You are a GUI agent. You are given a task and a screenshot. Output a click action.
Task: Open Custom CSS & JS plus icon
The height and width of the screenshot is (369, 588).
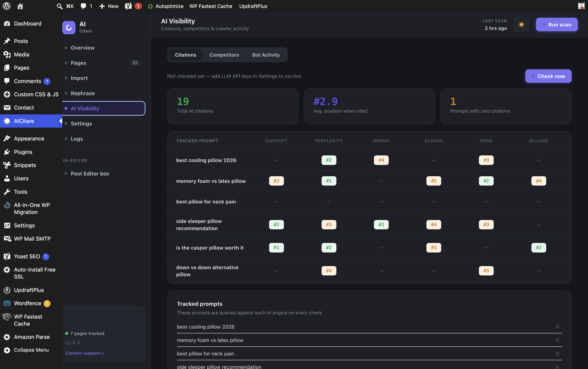[x=7, y=94]
